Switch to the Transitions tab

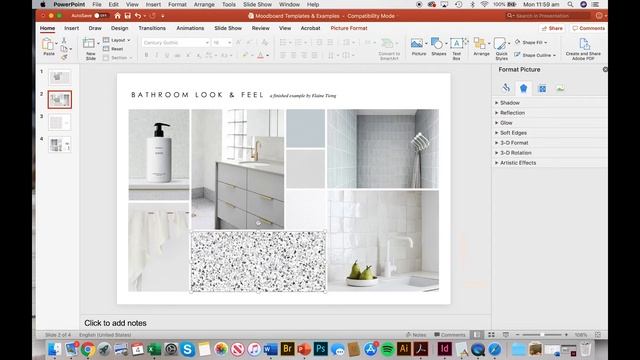click(152, 28)
